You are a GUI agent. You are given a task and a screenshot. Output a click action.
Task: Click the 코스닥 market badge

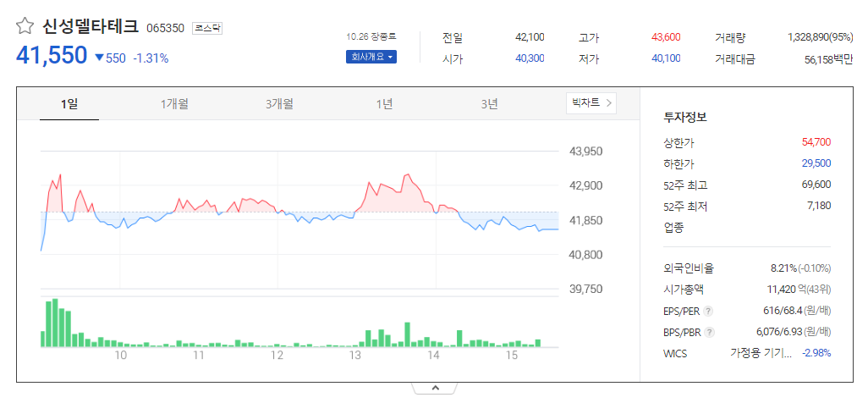coord(207,28)
